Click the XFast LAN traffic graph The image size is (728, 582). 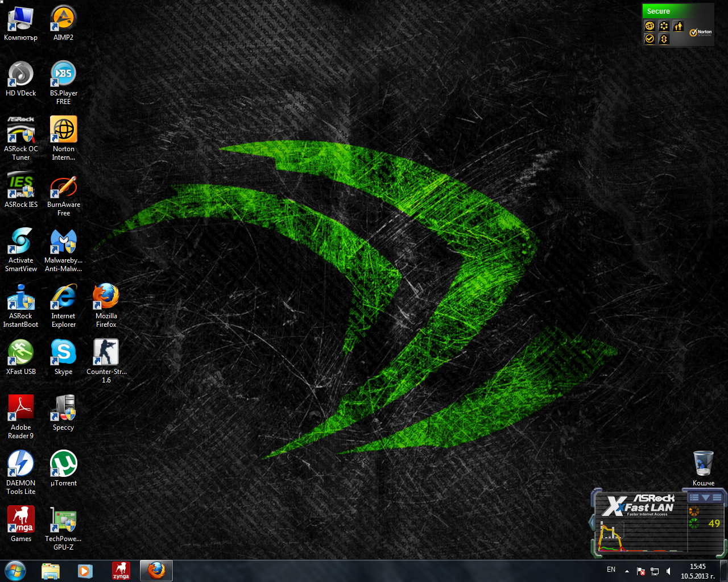tap(641, 537)
